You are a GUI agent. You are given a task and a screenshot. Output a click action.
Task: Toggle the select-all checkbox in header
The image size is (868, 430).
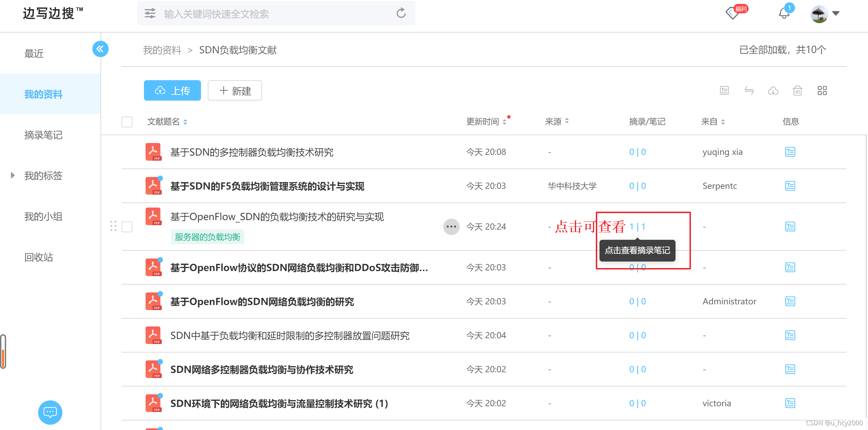pyautogui.click(x=127, y=122)
